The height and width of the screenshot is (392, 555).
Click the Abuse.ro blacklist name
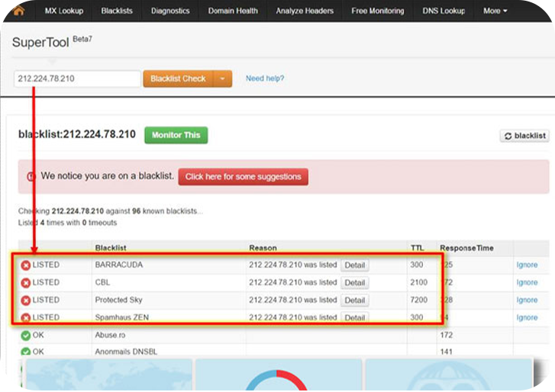pyautogui.click(x=110, y=335)
